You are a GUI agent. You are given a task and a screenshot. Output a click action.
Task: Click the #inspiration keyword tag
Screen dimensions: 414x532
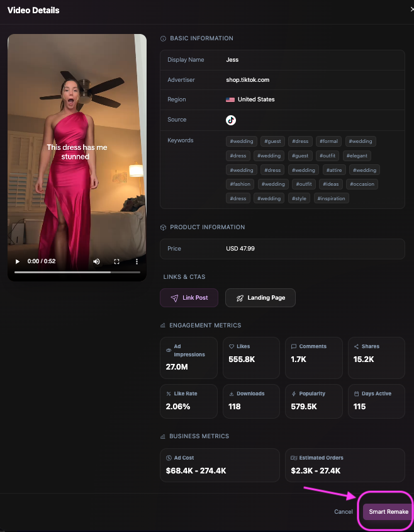[x=331, y=198]
